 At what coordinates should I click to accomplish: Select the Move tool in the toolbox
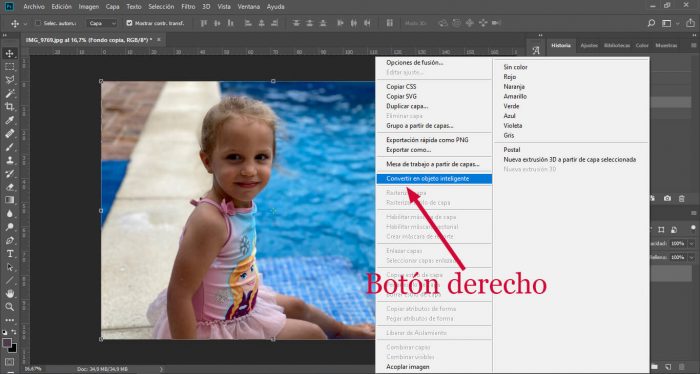click(x=9, y=54)
